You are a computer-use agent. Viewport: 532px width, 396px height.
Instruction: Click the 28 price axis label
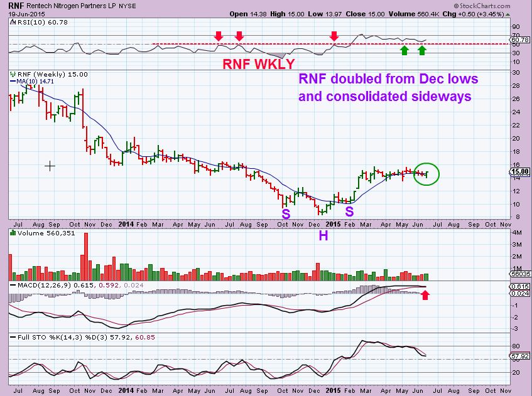[516, 86]
